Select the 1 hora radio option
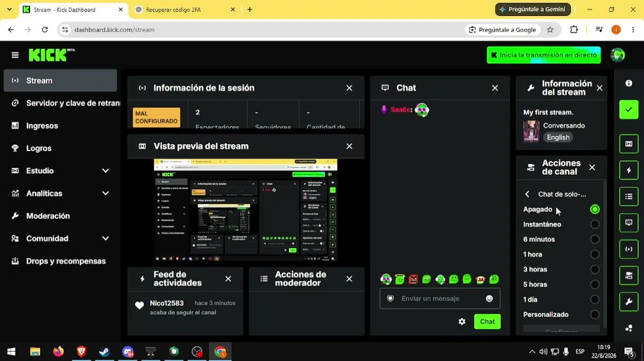Viewport: 644px width, 361px height. pos(595,255)
